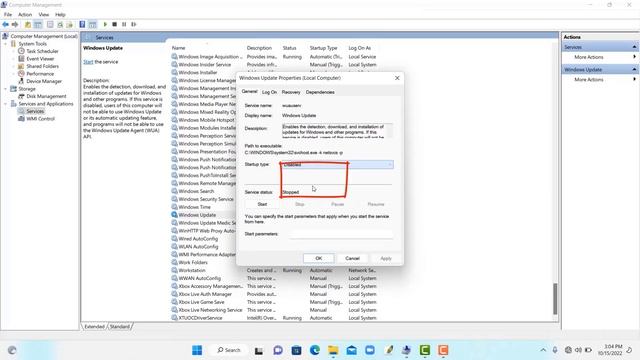Screen dimensions: 640x360
Task: Collapse the Windows Update section in Actions pane
Action: pos(634,70)
